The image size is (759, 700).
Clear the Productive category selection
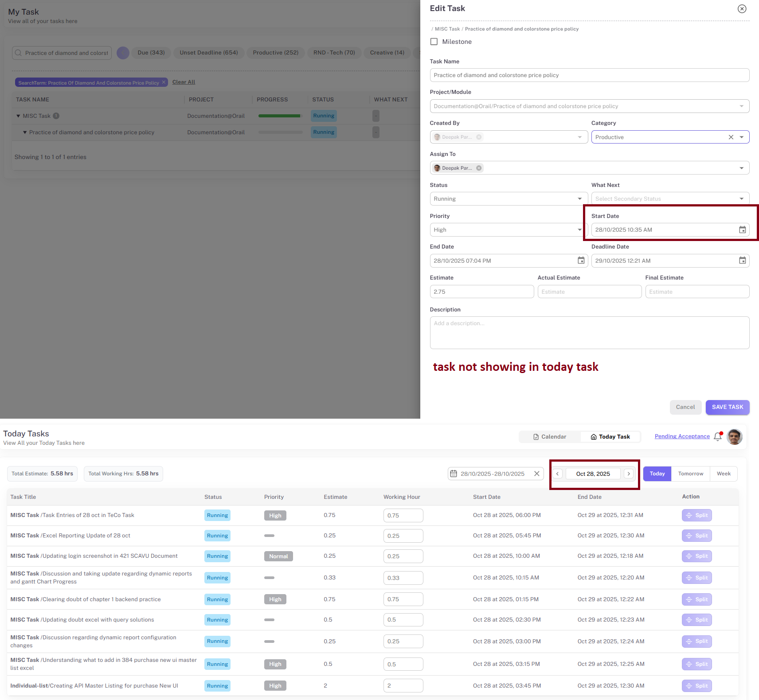click(x=731, y=137)
